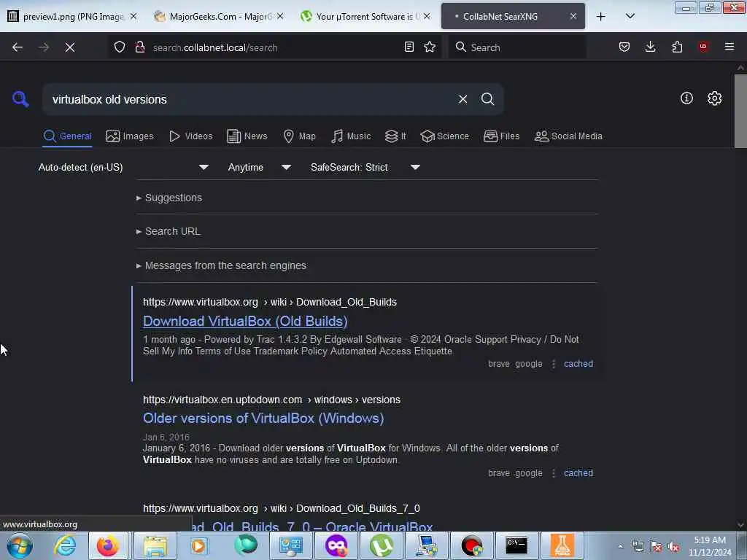Launch Internet Explorer from taskbar
Screen dimensions: 747x560
tap(65, 545)
